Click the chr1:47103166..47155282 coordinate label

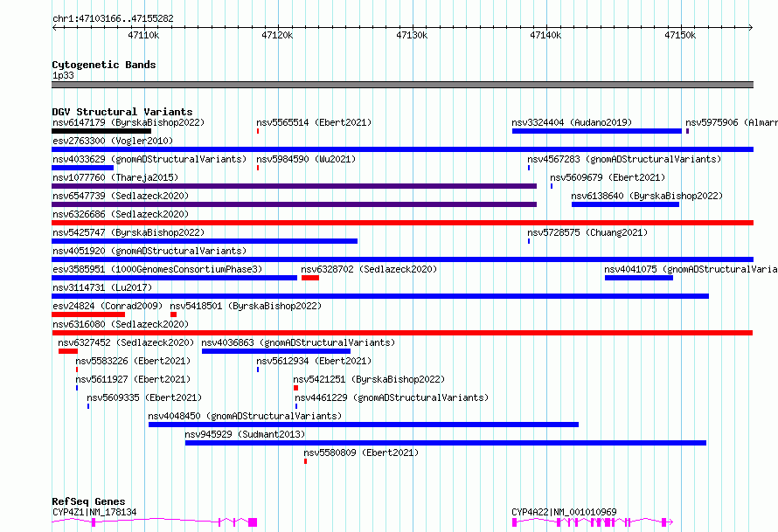click(113, 18)
